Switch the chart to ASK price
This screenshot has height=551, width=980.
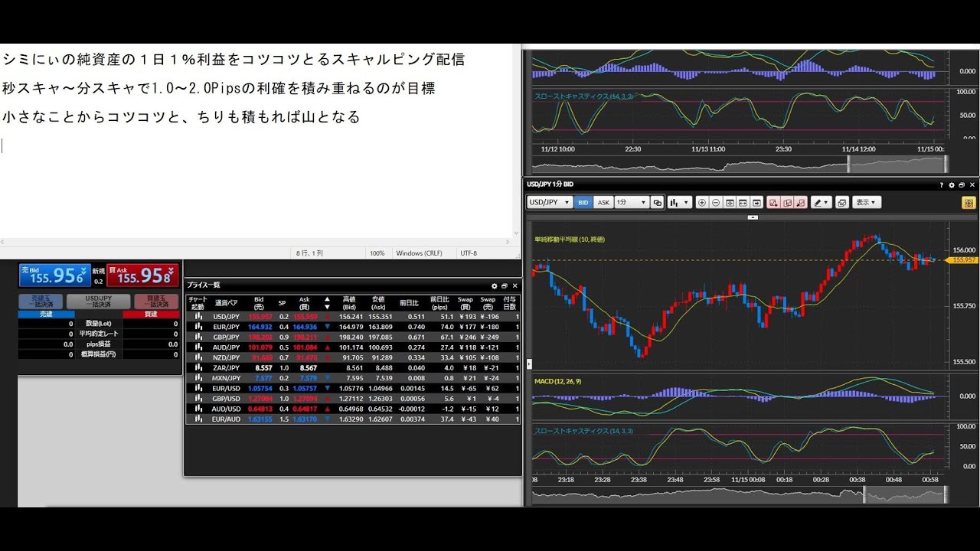603,203
